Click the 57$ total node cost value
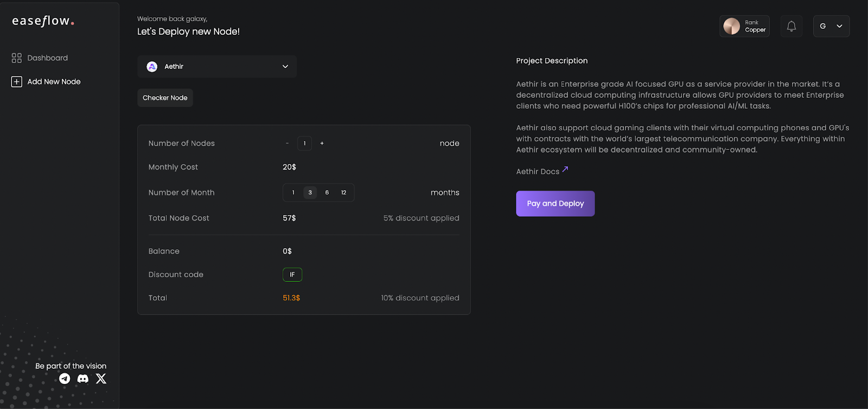Viewport: 868px width, 409px height. pos(289,218)
